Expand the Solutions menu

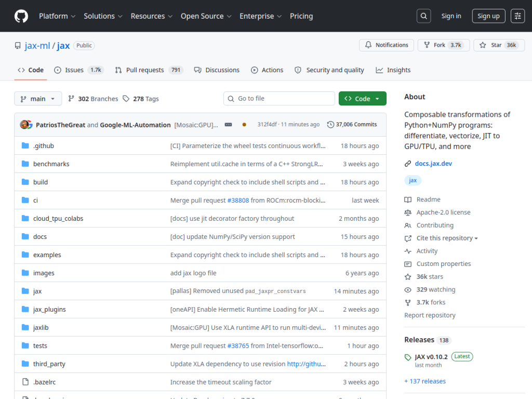pos(103,16)
